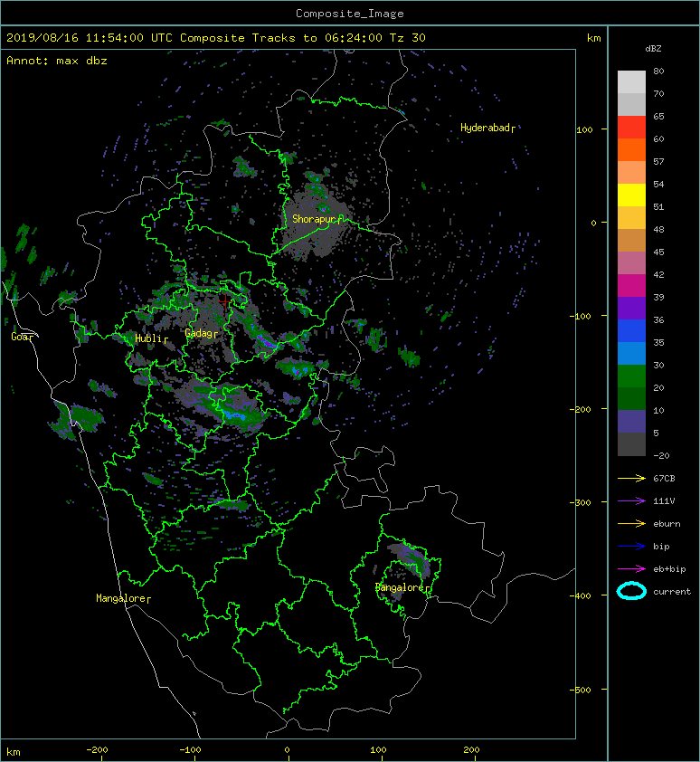Click the -500 right axis tick label
700x762 pixels.
tap(581, 691)
